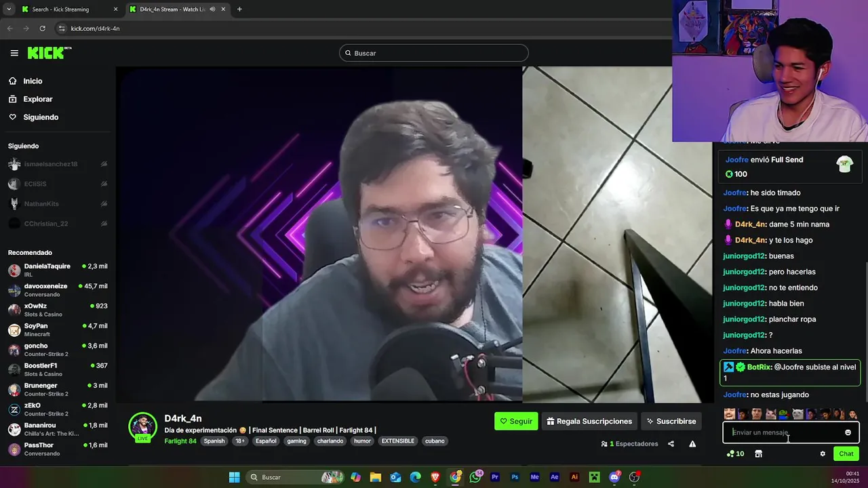The width and height of the screenshot is (868, 488).
Task: Open the hamburger sidebar menu
Action: pos(14,53)
